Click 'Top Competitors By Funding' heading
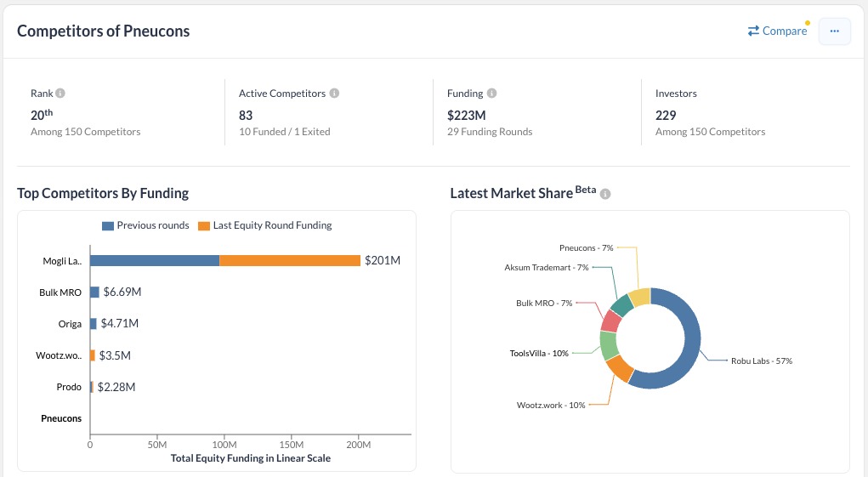Viewport: 868px width, 477px height. point(103,193)
